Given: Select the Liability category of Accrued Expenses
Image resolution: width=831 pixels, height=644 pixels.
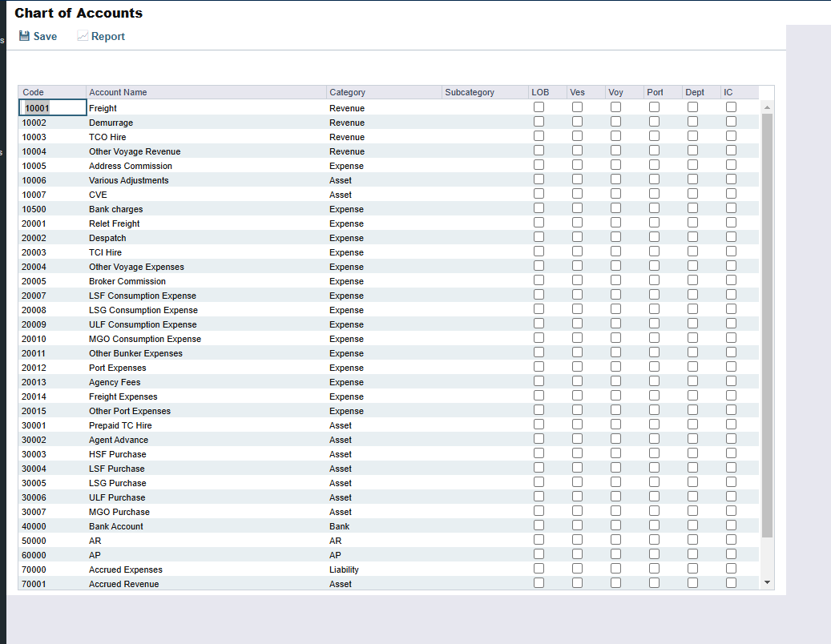Looking at the screenshot, I should click(x=344, y=570).
